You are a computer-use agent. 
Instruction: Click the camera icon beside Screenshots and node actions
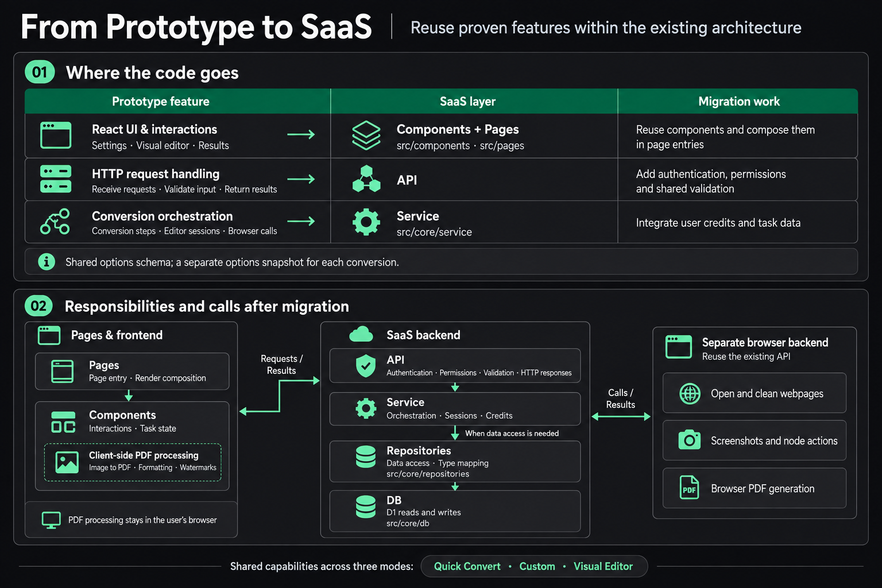coord(690,440)
